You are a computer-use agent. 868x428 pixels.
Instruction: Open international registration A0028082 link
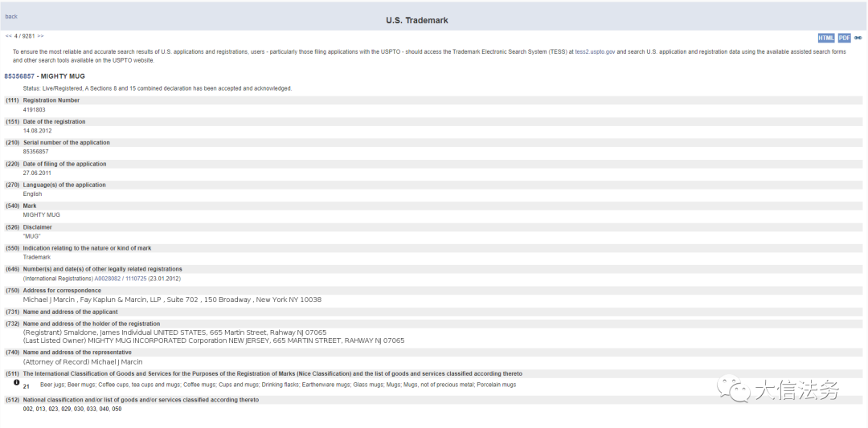(x=108, y=279)
